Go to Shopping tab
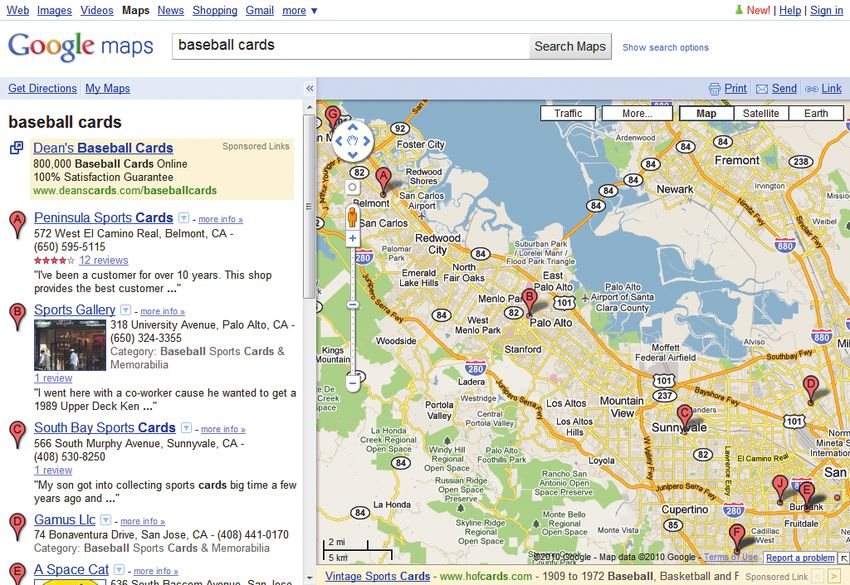Screen dimensions: 850x585 point(215,10)
